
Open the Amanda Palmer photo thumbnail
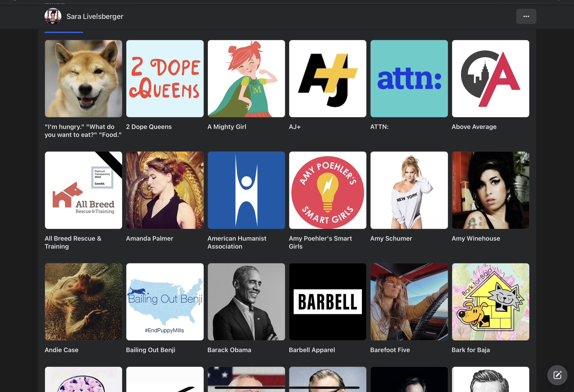click(x=165, y=190)
